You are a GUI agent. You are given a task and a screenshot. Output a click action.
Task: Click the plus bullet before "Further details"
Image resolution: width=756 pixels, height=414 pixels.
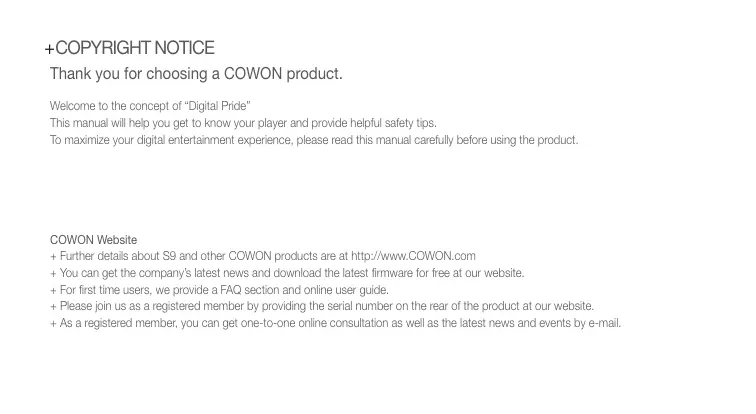point(54,257)
